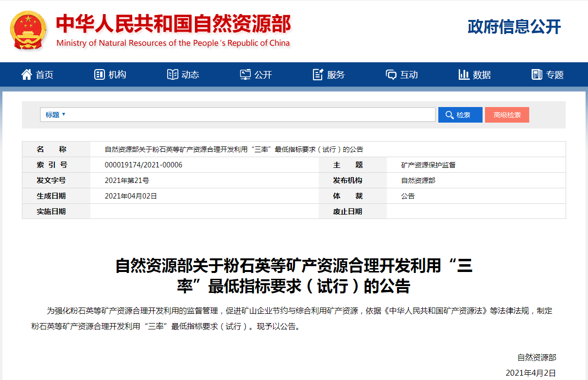Image resolution: width=588 pixels, height=380 pixels.
Task: Click the 机构 organization icon
Action: tap(99, 74)
